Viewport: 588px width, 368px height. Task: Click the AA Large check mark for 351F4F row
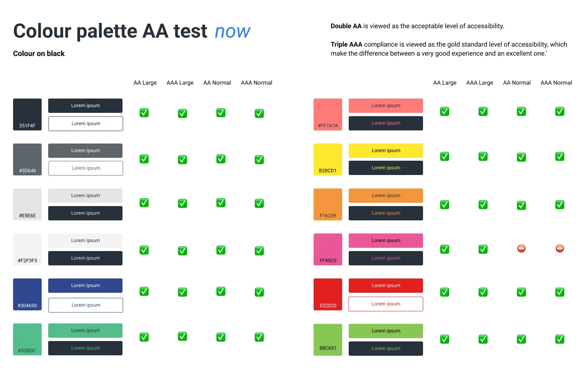pos(144,112)
